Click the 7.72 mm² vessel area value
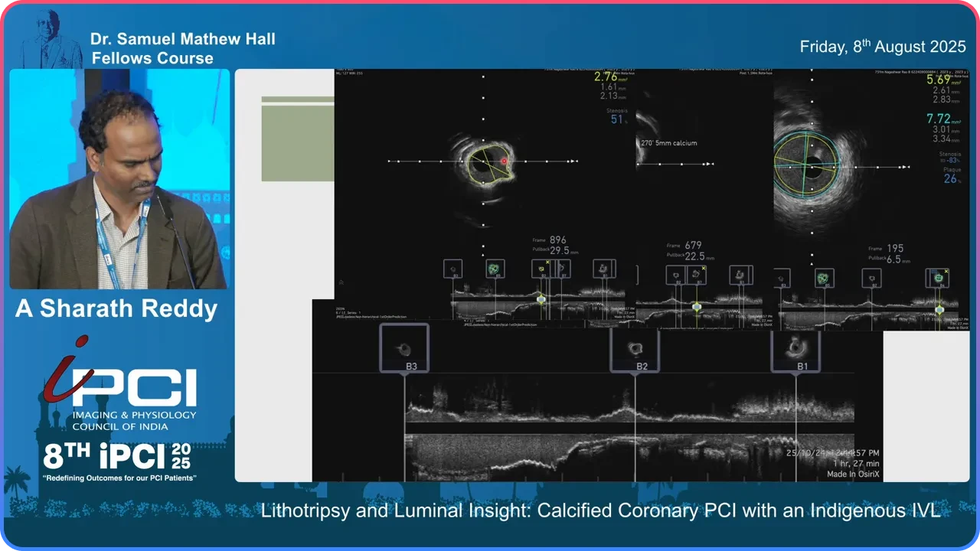The width and height of the screenshot is (980, 551). click(x=943, y=119)
